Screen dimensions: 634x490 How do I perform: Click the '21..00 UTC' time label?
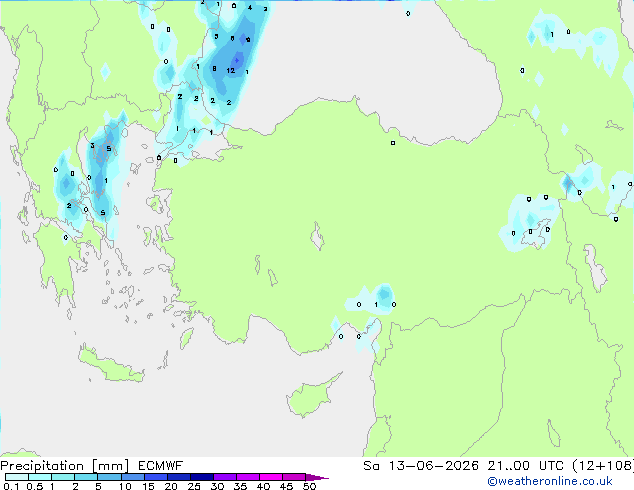(525, 466)
